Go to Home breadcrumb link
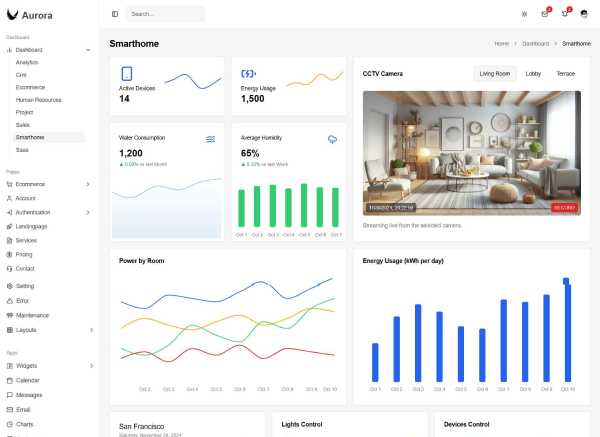 click(502, 44)
